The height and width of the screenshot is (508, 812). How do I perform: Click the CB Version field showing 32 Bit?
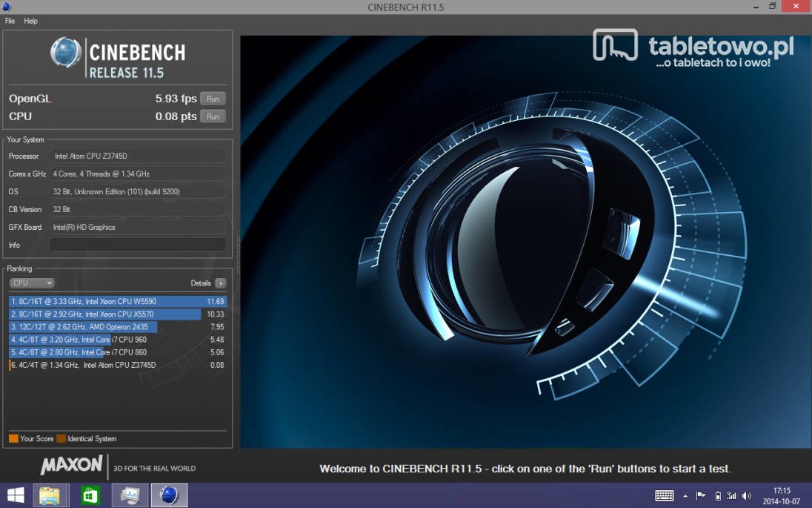[x=138, y=209]
